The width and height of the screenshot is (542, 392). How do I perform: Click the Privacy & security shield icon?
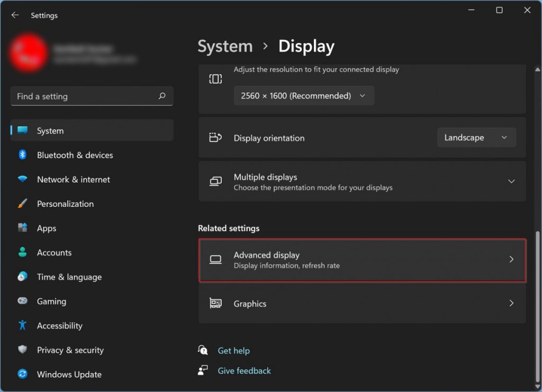[23, 350]
